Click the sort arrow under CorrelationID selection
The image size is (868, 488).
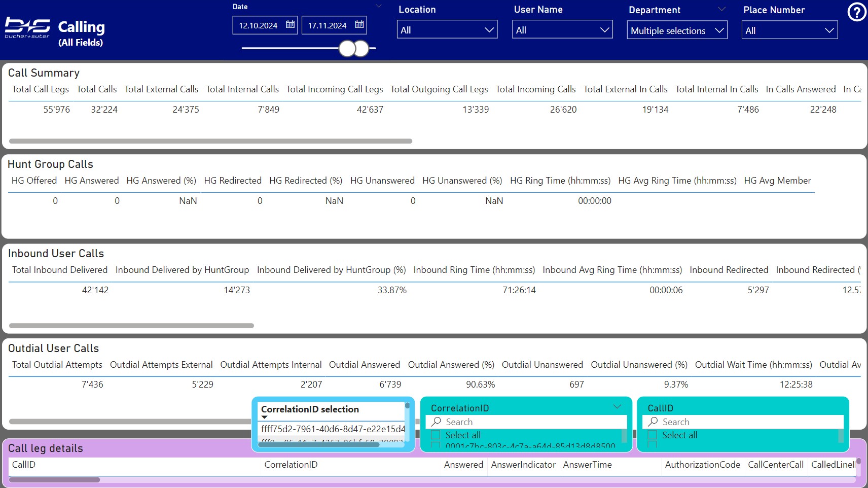264,417
